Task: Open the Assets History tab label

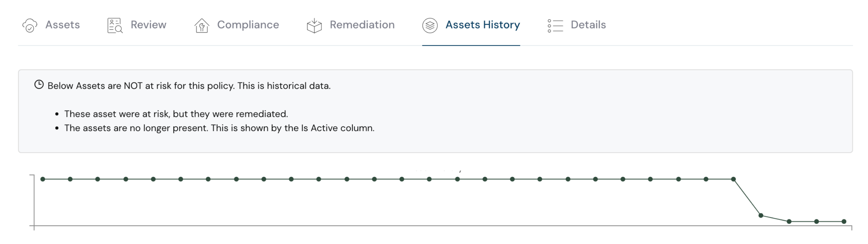Action: pos(482,25)
